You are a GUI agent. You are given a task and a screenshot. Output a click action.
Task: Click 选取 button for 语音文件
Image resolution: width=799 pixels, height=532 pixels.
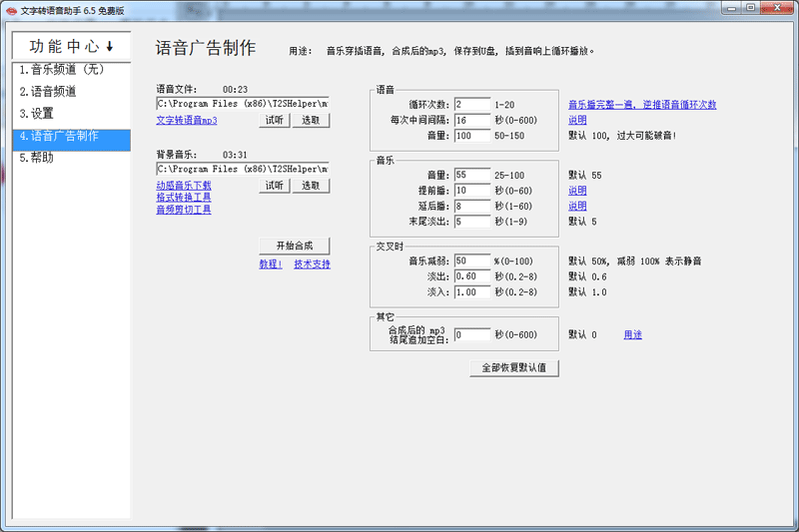(311, 120)
